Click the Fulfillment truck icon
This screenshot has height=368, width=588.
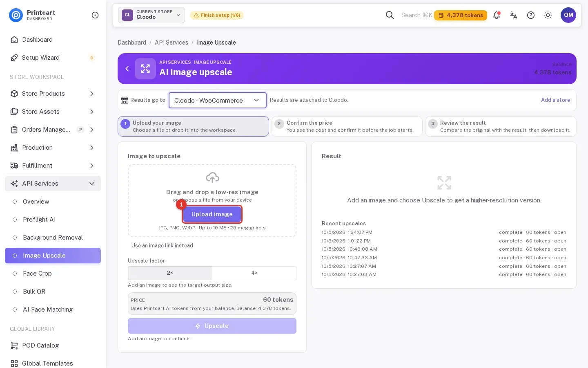click(14, 166)
